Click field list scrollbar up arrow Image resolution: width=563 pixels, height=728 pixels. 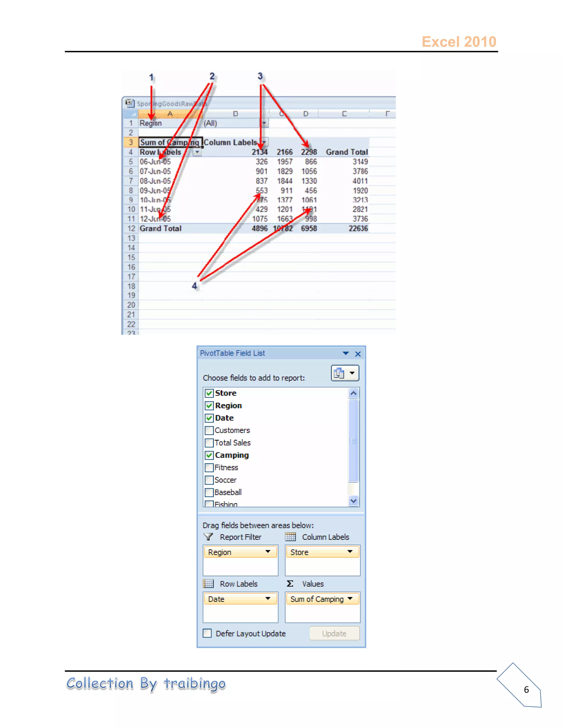354,394
